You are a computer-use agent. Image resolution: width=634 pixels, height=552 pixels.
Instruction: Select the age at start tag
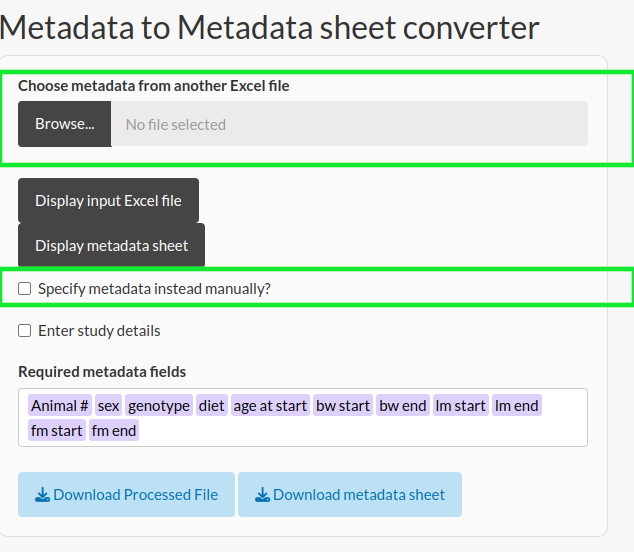[x=270, y=405]
